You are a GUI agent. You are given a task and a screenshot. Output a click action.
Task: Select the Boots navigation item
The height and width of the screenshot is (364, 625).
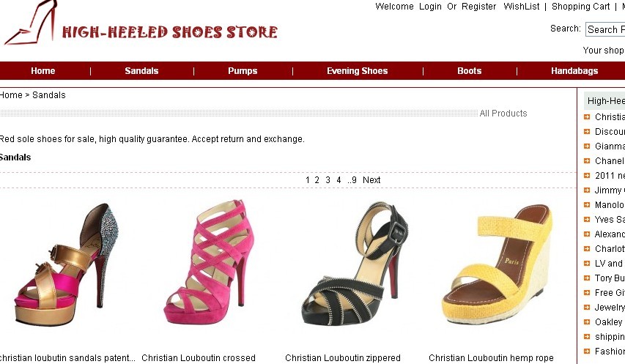pos(469,71)
